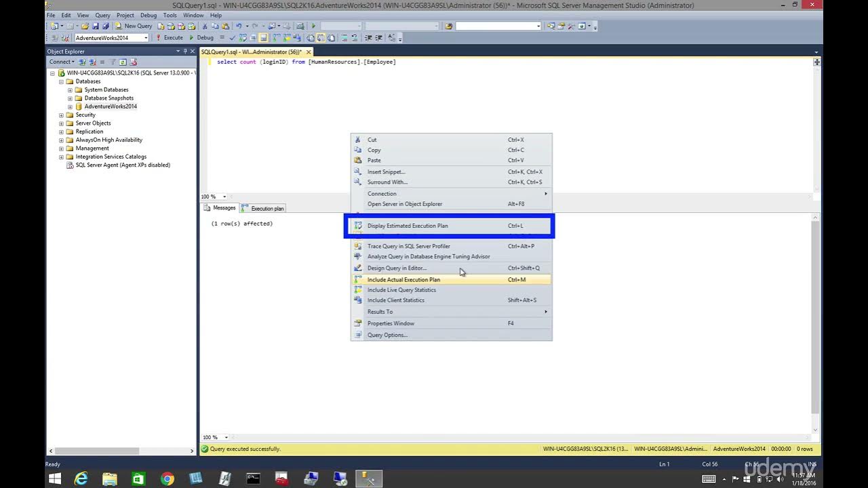This screenshot has height=488, width=868.
Task: Click the Save toolbar icon
Action: (x=95, y=26)
